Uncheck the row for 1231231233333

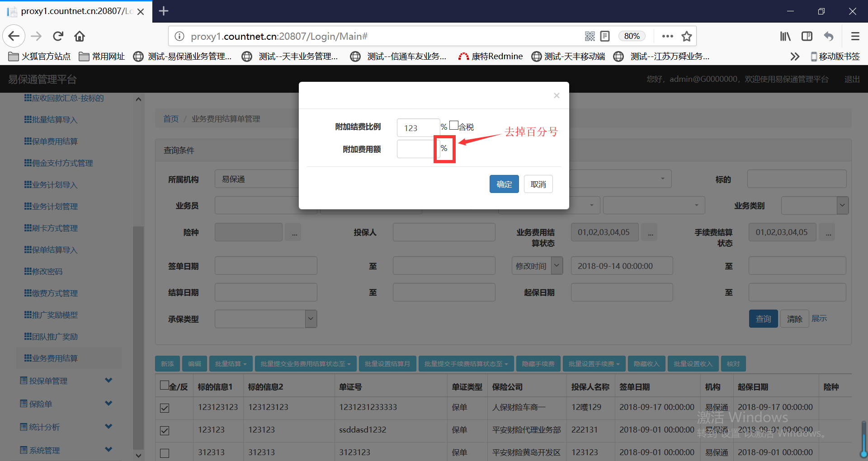(165, 408)
